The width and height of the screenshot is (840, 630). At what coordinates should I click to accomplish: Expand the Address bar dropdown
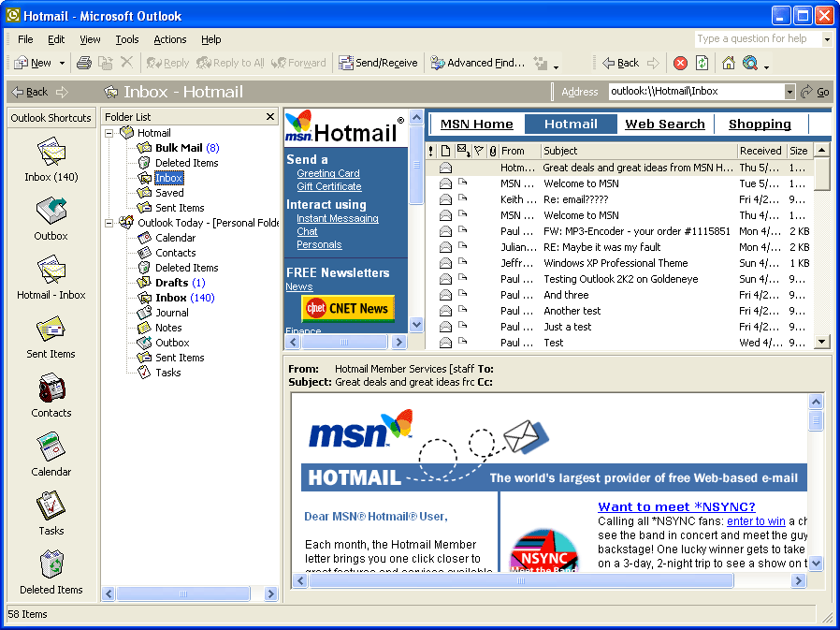pyautogui.click(x=789, y=92)
